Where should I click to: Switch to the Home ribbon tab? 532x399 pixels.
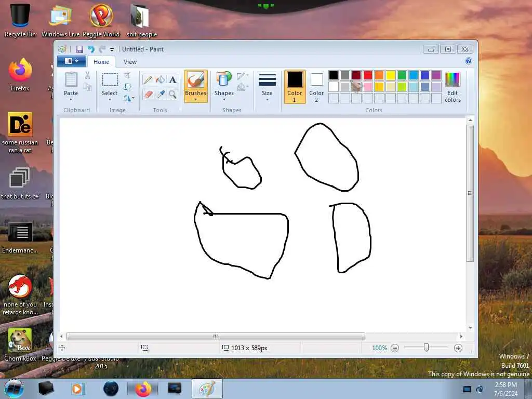101,62
